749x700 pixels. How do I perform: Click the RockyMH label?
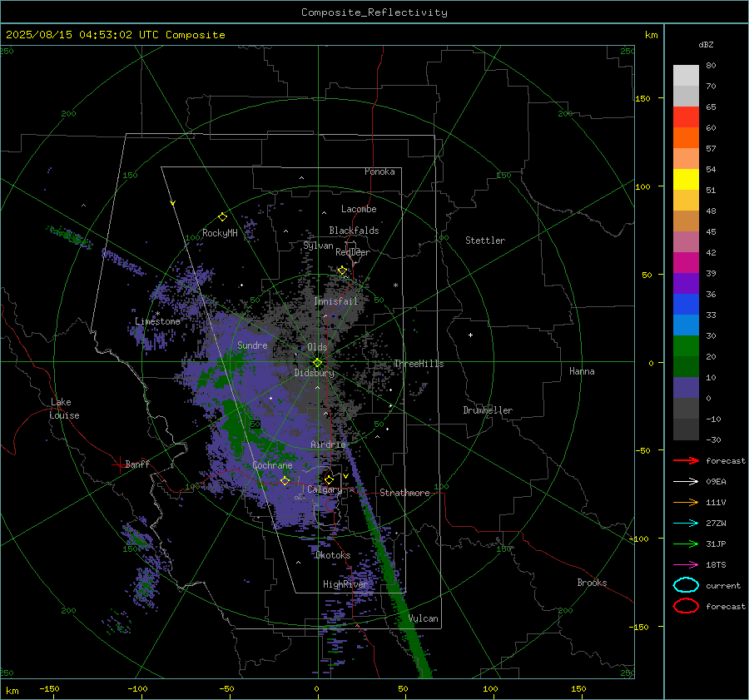coord(220,233)
